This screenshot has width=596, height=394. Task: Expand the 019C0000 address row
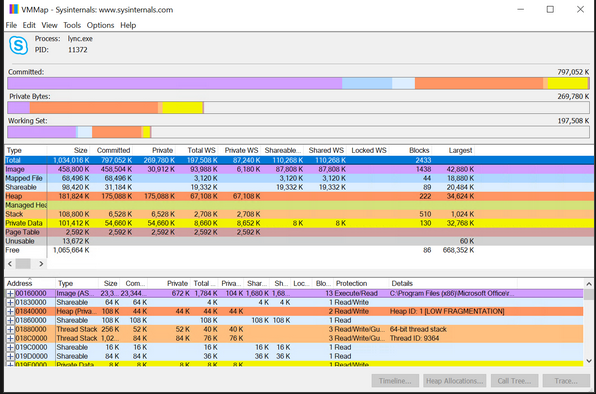[11, 348]
